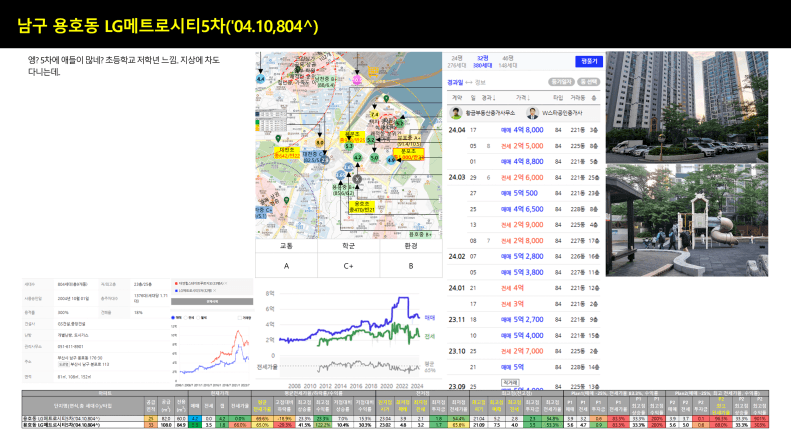Viewport: 791px width, 445px height.
Task: Remove the blue legend series with its x
Action: (215, 291)
